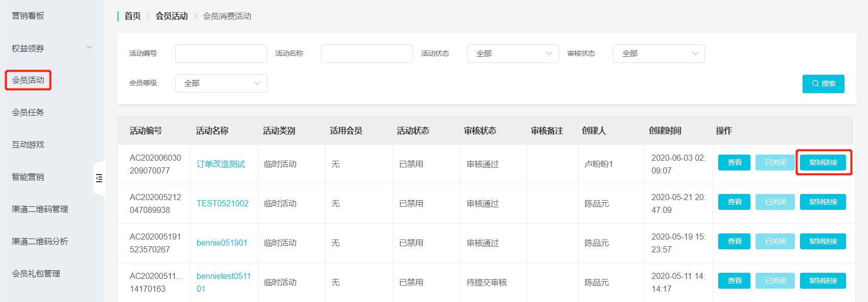The image size is (868, 302).
Task: Click 复制链接 for TEST0521002 row
Action: coord(823,202)
